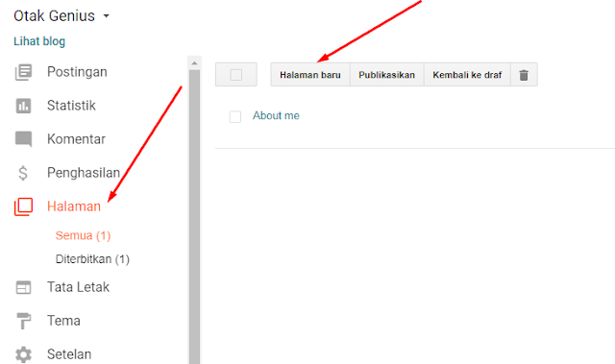Click the Setelan gear icon
Image resolution: width=615 pixels, height=364 pixels.
point(23,354)
